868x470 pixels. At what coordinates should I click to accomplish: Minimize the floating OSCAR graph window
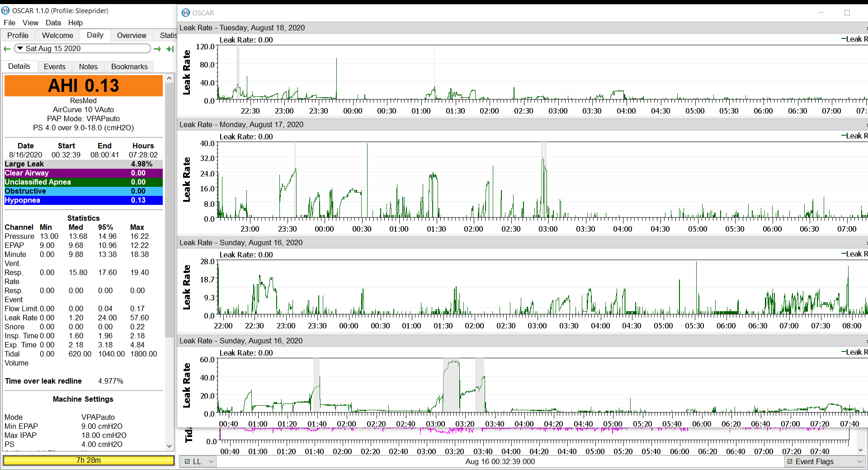[x=821, y=13]
